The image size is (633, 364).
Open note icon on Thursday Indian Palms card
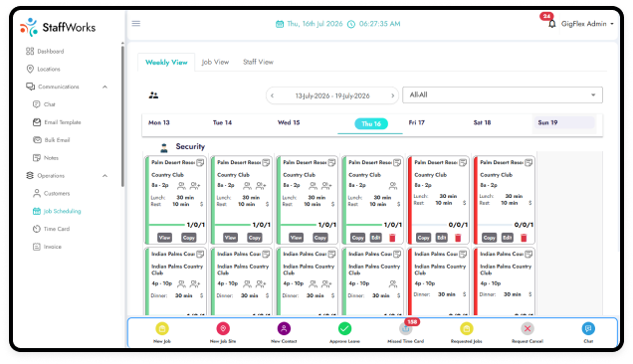tap(397, 255)
